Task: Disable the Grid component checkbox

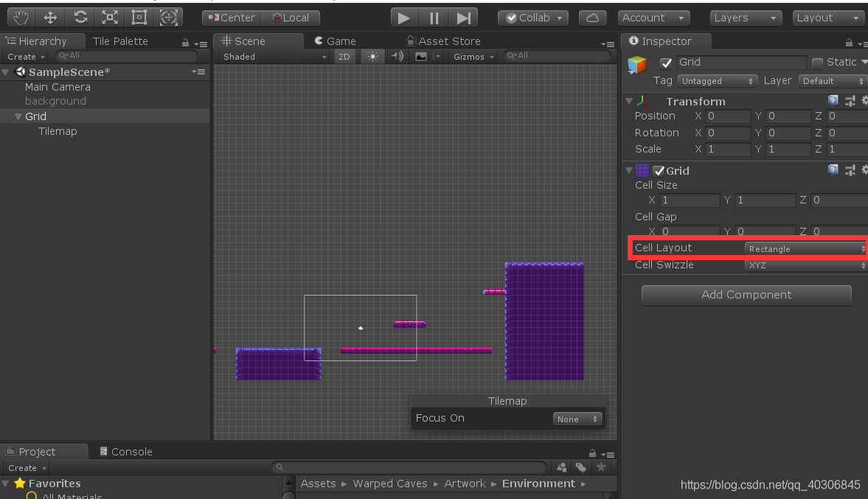Action: point(659,171)
